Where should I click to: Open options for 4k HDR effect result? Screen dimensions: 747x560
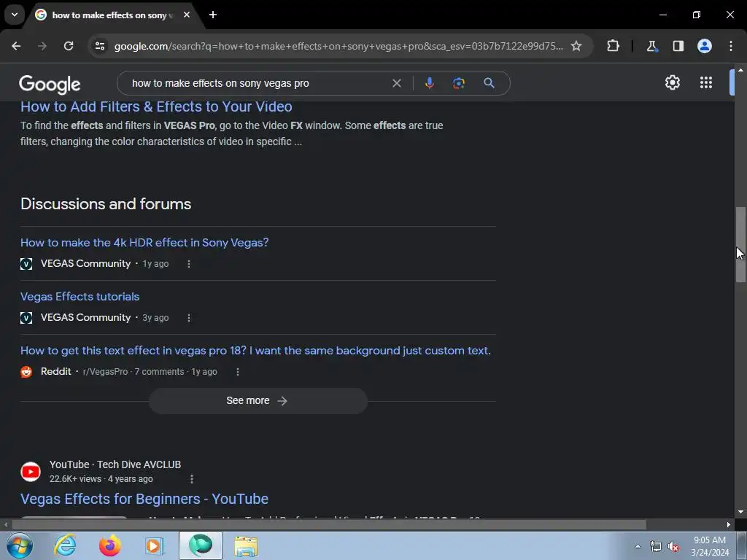pos(189,264)
